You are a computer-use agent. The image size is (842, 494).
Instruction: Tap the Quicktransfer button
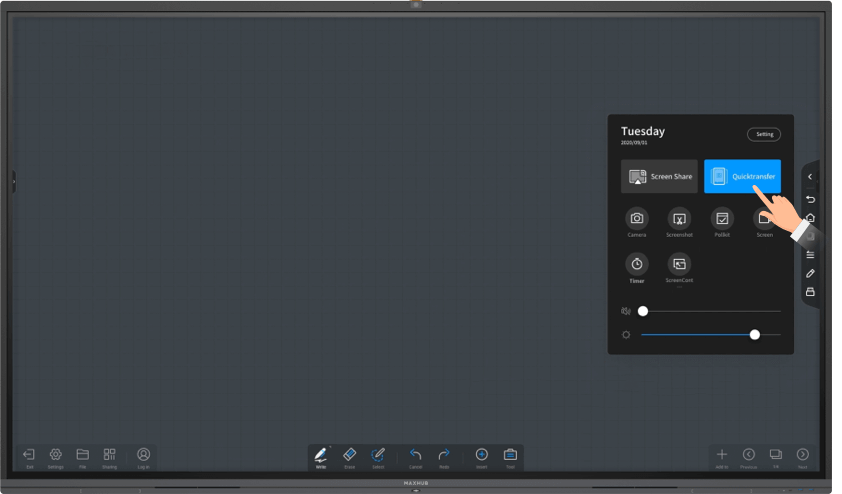pyautogui.click(x=742, y=177)
